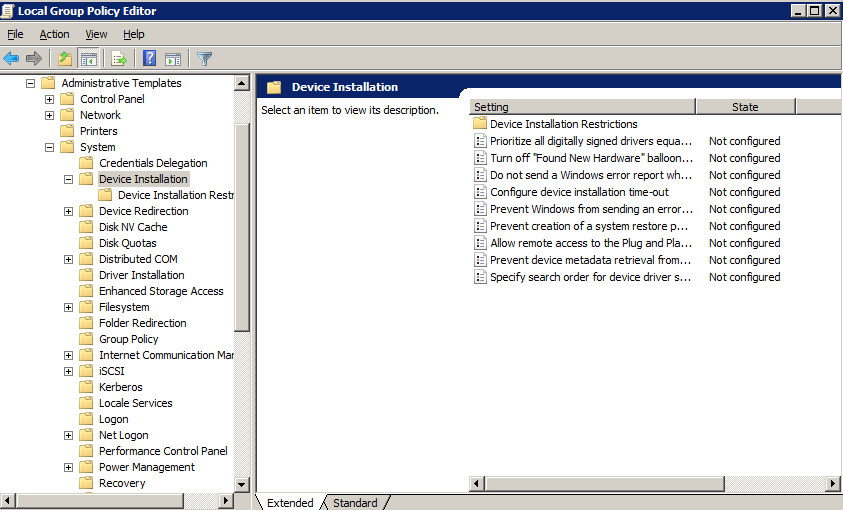Expand the Filesystem tree node
Image resolution: width=843 pixels, height=510 pixels.
pyautogui.click(x=68, y=307)
